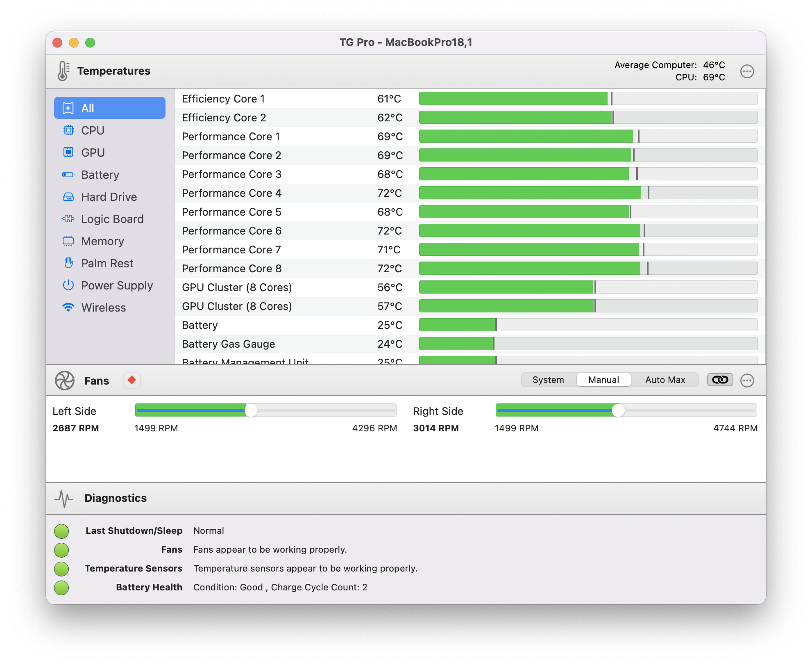812x665 pixels.
Task: Select the Battery Gas Gauge row
Action: [x=470, y=344]
